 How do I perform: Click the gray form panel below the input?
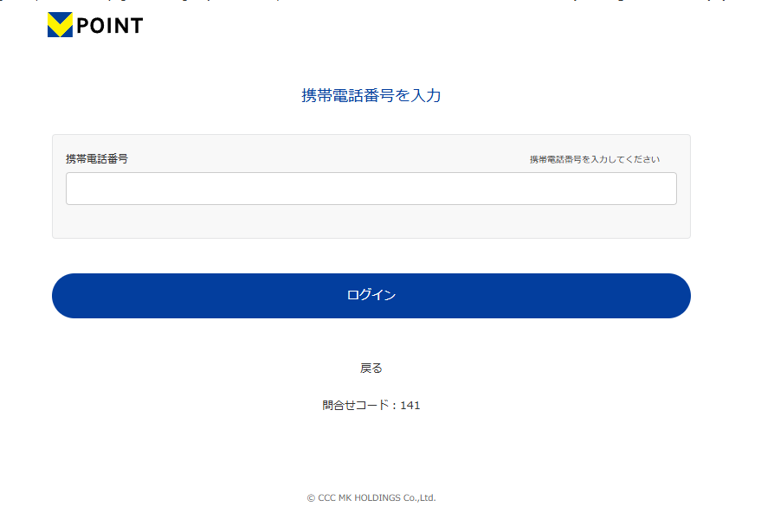tap(371, 221)
